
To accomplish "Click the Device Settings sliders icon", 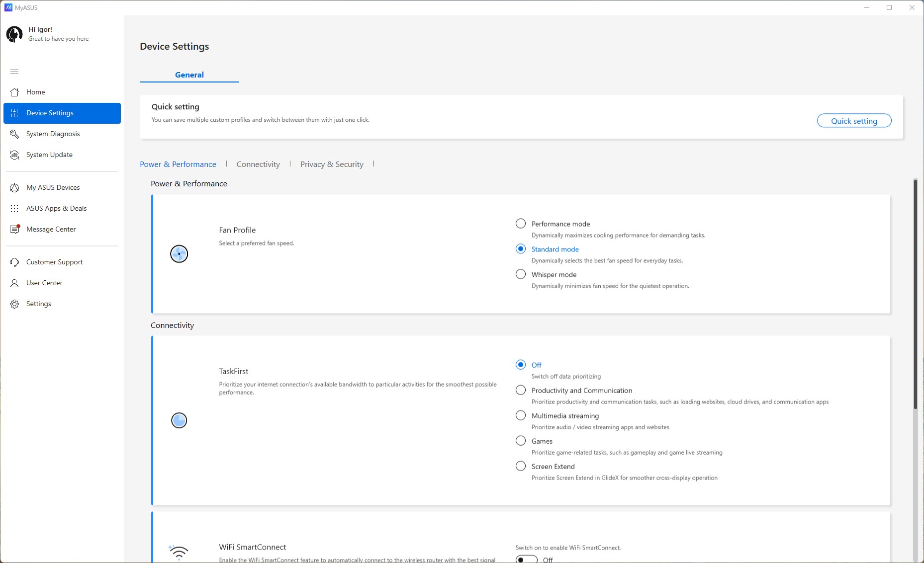I will [14, 113].
